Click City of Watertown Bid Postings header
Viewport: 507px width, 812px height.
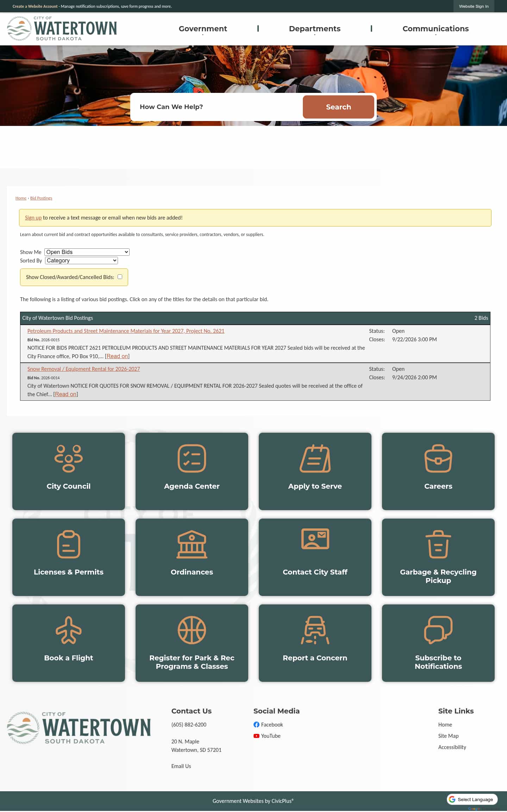(58, 318)
